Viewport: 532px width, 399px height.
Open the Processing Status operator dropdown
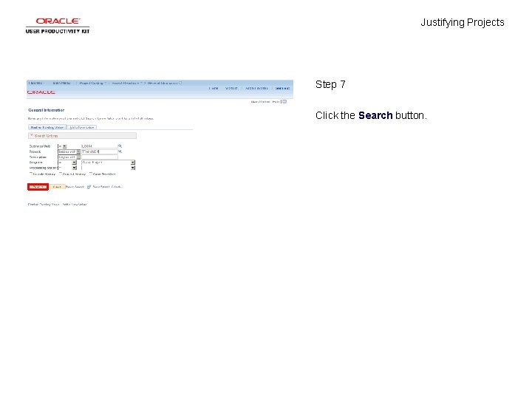[67, 168]
